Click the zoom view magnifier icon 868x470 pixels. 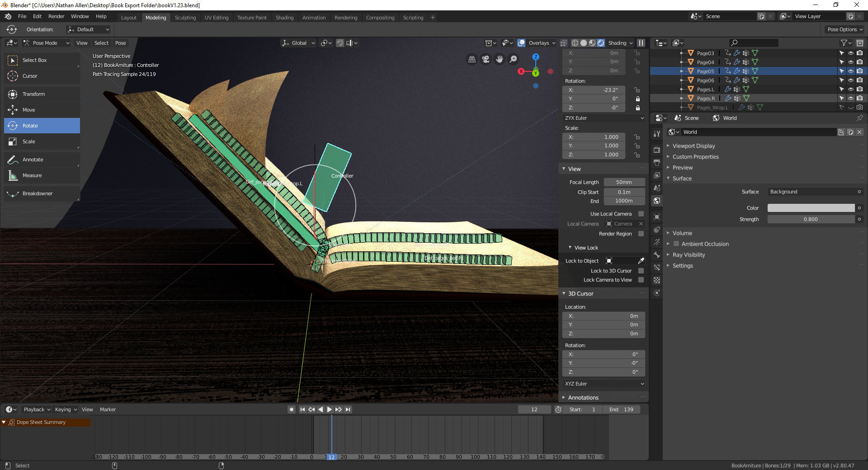pyautogui.click(x=514, y=59)
